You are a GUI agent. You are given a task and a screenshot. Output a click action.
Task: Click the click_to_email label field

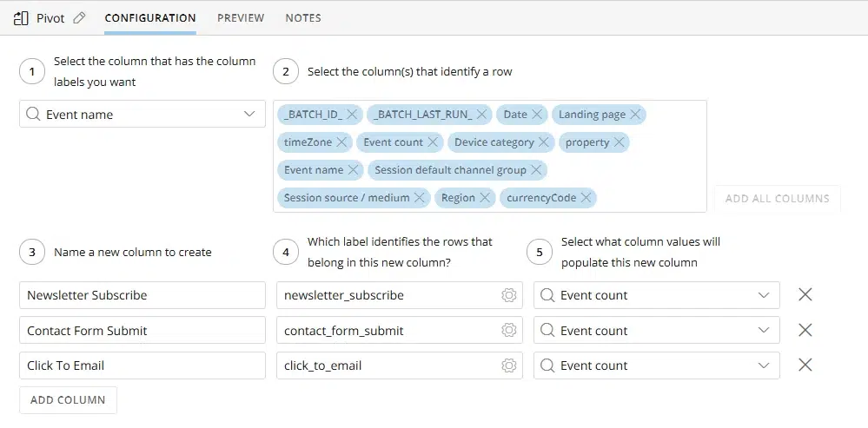tap(399, 365)
